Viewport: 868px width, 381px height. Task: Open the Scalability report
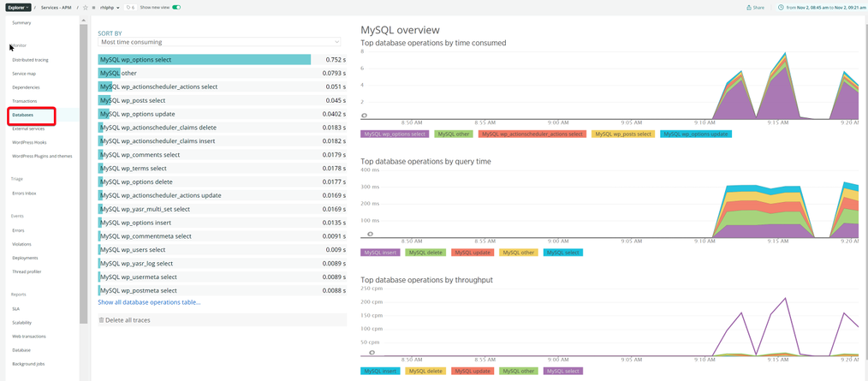pos(21,323)
